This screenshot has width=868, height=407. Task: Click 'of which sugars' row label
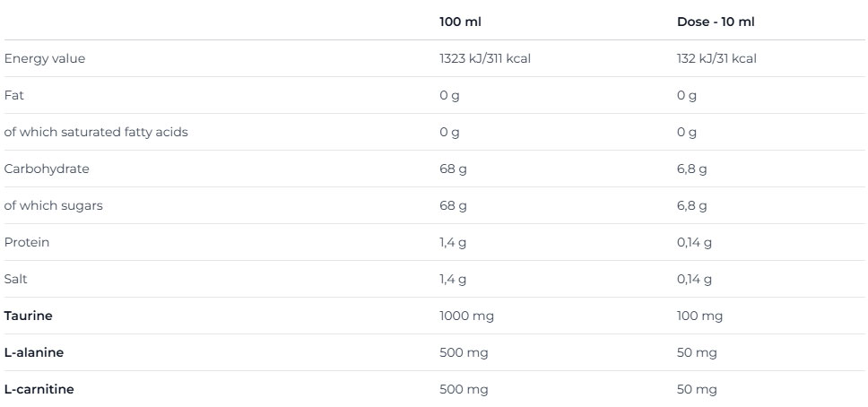point(54,206)
